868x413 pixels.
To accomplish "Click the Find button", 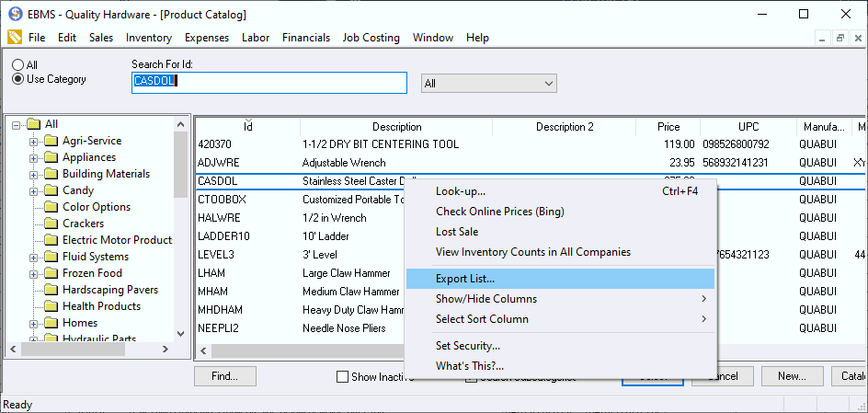I will (225, 376).
